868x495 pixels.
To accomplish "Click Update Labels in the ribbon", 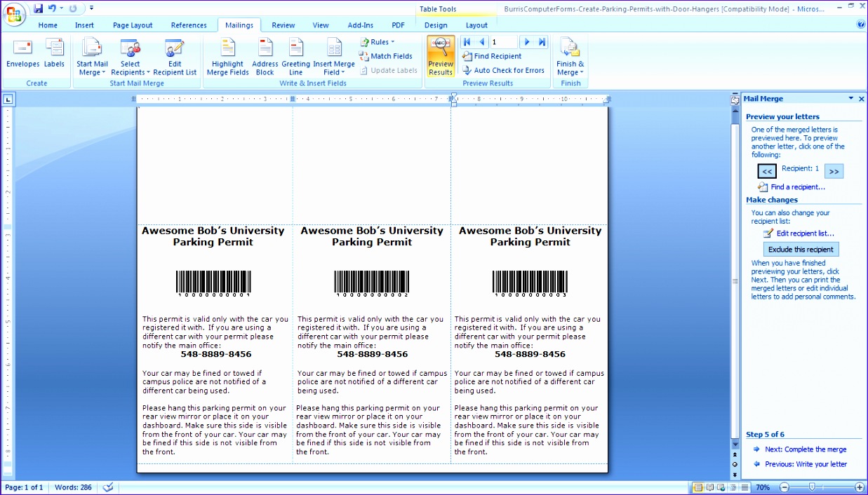I will (389, 70).
